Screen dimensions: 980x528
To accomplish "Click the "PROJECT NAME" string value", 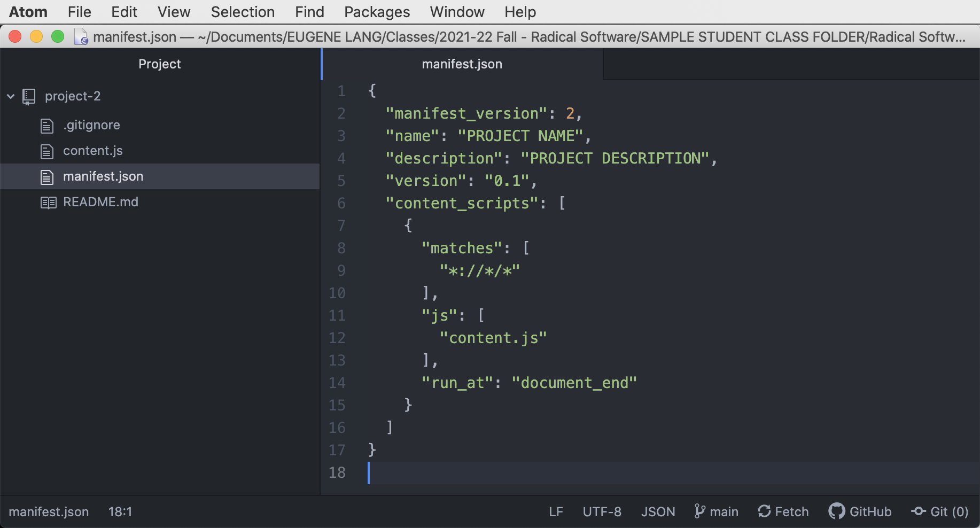I will 520,136.
